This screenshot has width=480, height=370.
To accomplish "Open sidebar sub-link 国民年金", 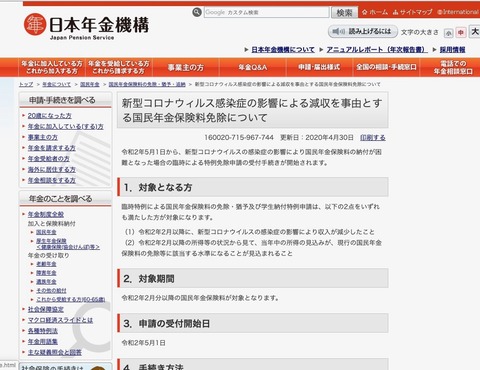I will (x=46, y=232).
